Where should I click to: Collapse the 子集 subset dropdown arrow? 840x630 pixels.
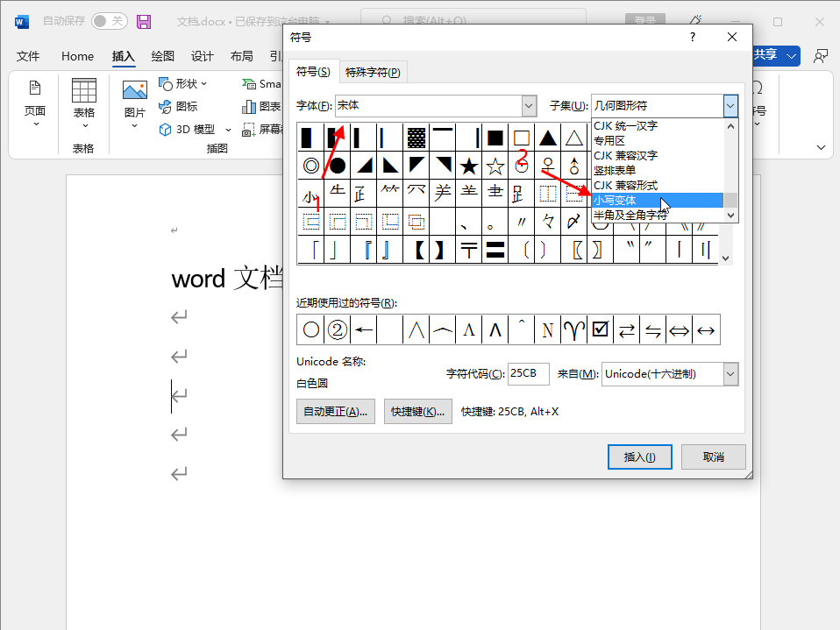pos(730,106)
